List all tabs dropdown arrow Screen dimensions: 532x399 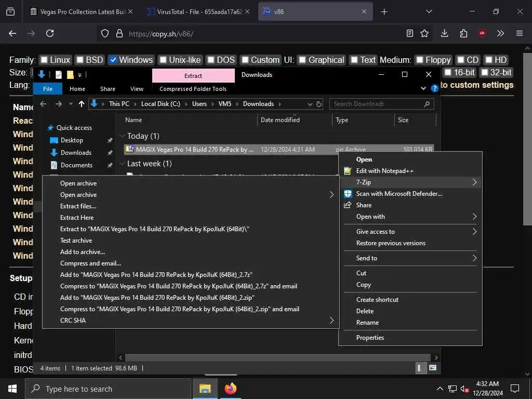[x=429, y=11]
